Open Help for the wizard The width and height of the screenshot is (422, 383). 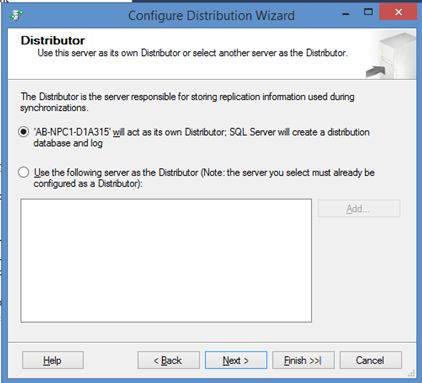[x=53, y=360]
